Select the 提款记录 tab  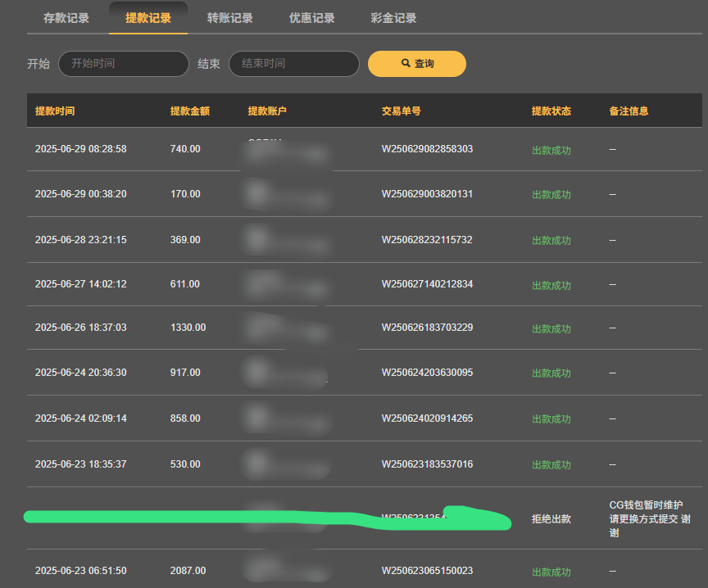pyautogui.click(x=148, y=18)
